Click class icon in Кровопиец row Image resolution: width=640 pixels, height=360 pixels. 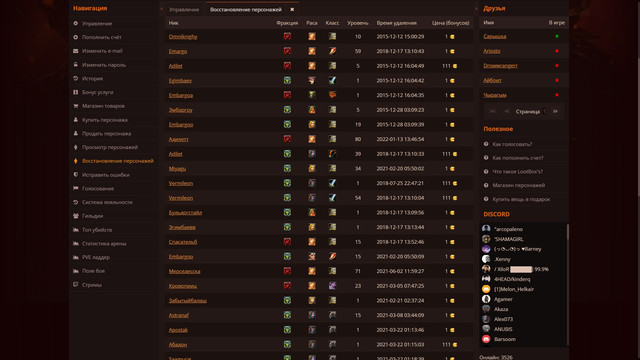coord(332,286)
